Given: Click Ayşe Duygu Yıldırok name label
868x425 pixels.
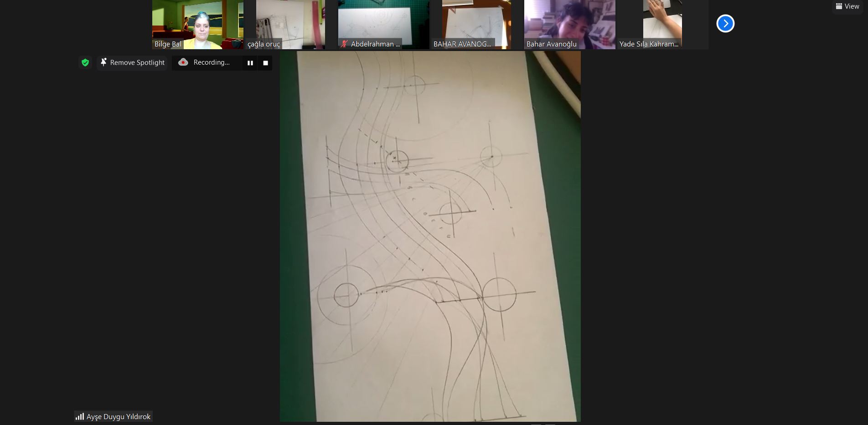Looking at the screenshot, I should pyautogui.click(x=119, y=417).
